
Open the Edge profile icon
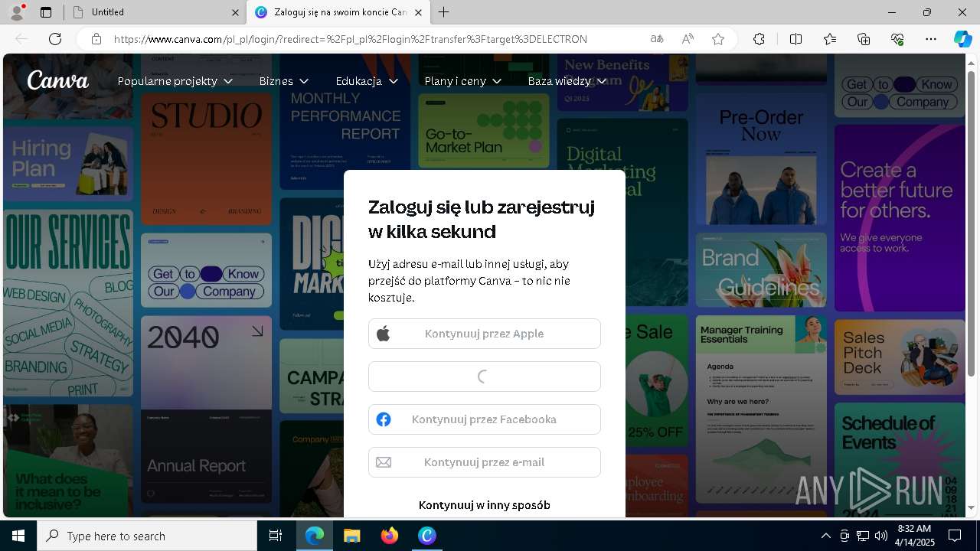point(17,12)
